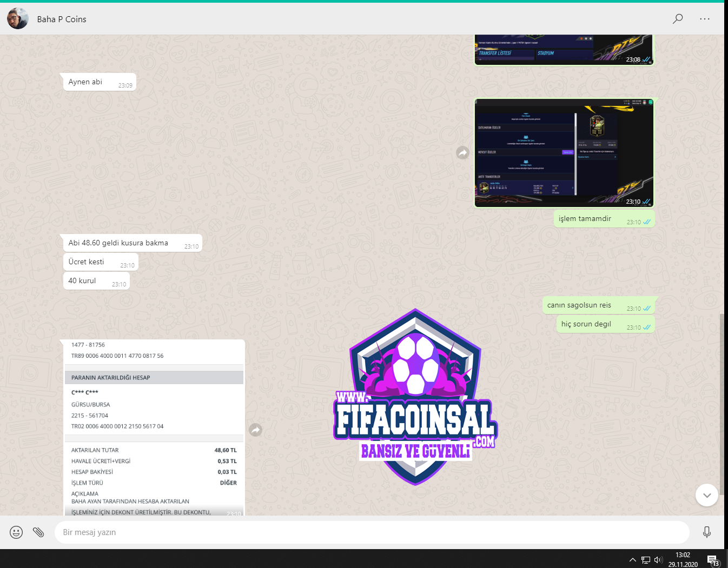Open Baha P Coins profile picture
Viewport: 728px width, 568px height.
(18, 19)
